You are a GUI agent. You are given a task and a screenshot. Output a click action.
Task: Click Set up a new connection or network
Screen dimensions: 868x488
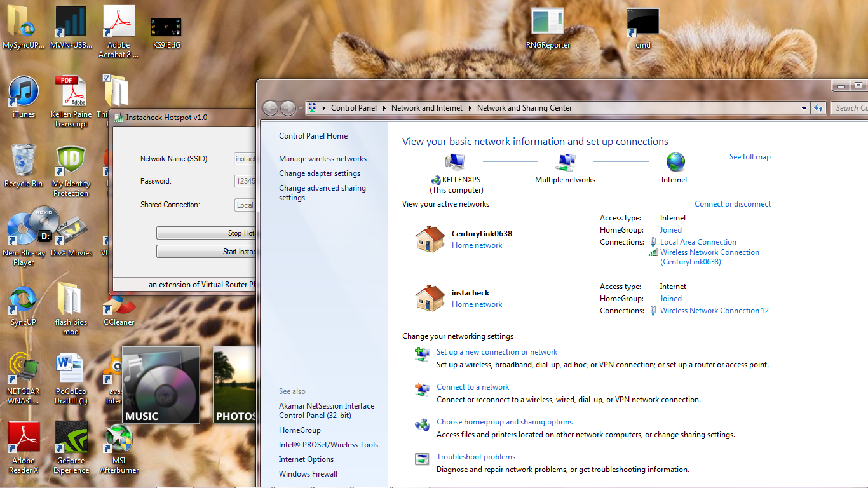497,352
